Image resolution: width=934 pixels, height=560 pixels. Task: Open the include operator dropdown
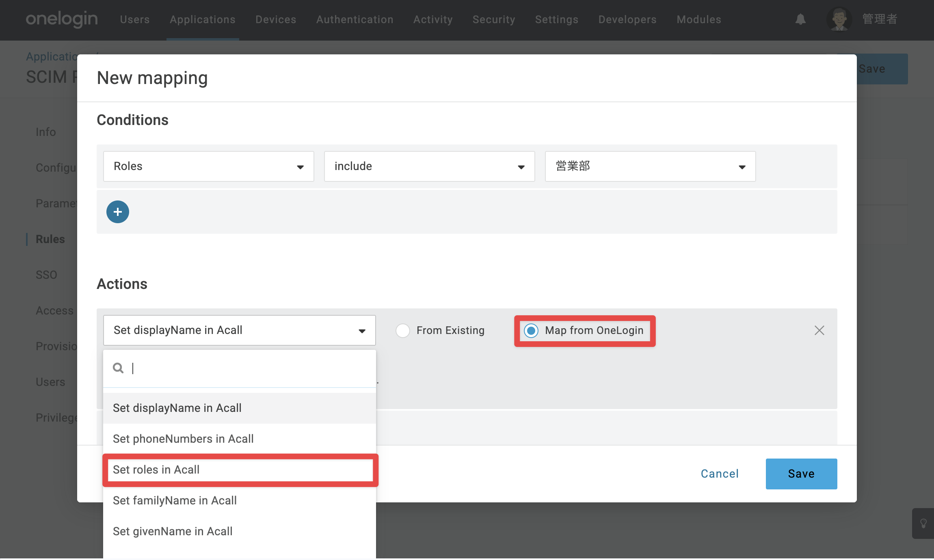430,166
